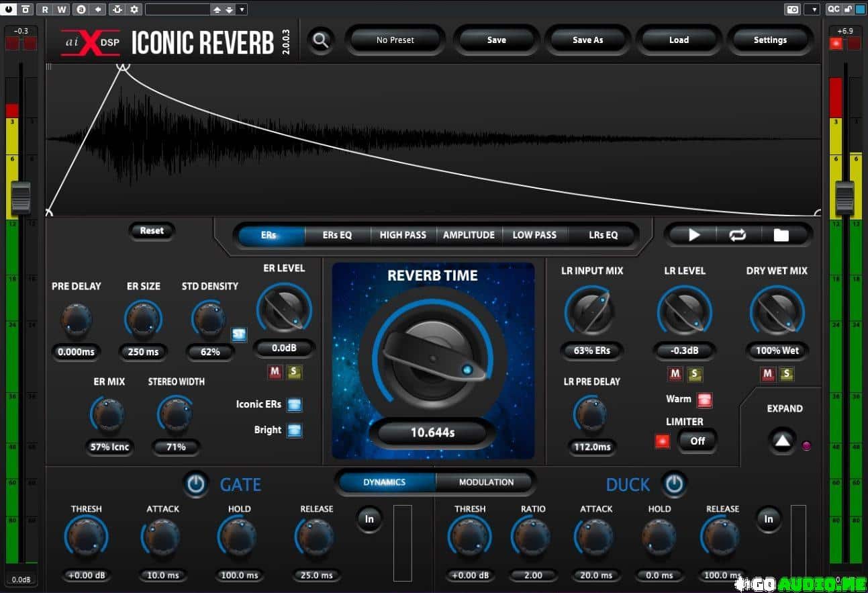868x593 pixels.
Task: Select previous preset with the up arrow
Action: 217,9
